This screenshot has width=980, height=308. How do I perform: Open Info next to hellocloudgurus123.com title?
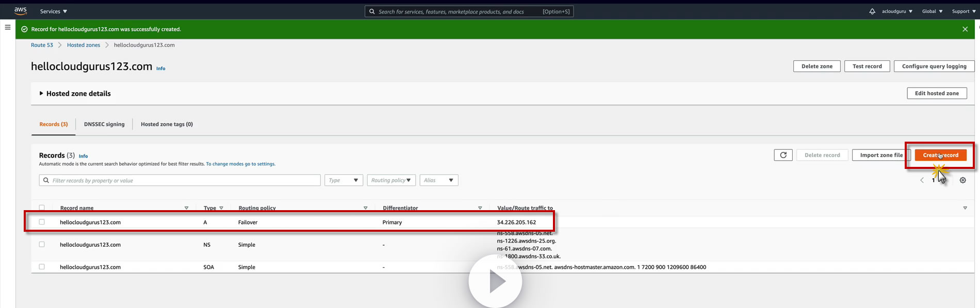click(x=161, y=69)
